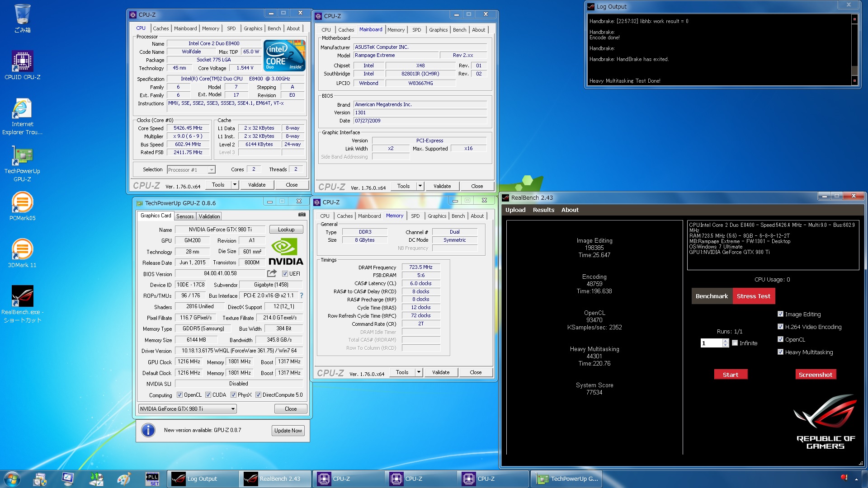Open the PLL SET taskbar icon

pyautogui.click(x=152, y=479)
